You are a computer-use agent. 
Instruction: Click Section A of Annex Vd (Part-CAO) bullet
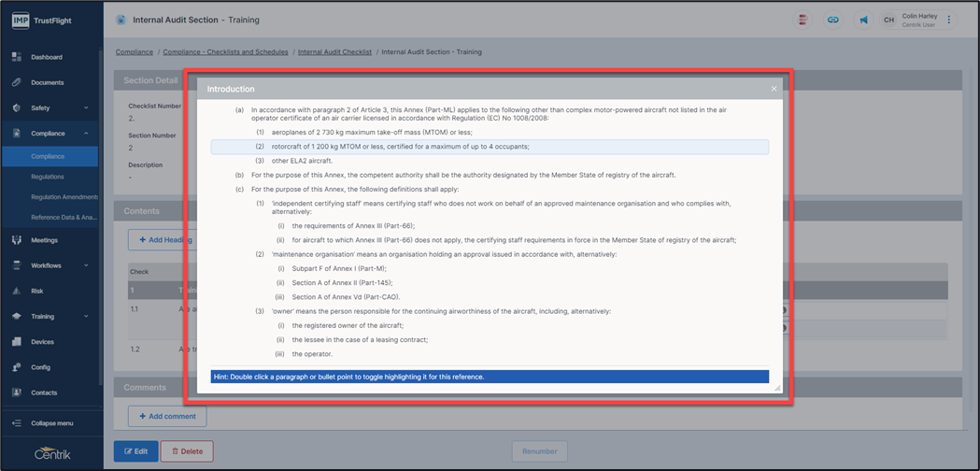click(x=346, y=296)
